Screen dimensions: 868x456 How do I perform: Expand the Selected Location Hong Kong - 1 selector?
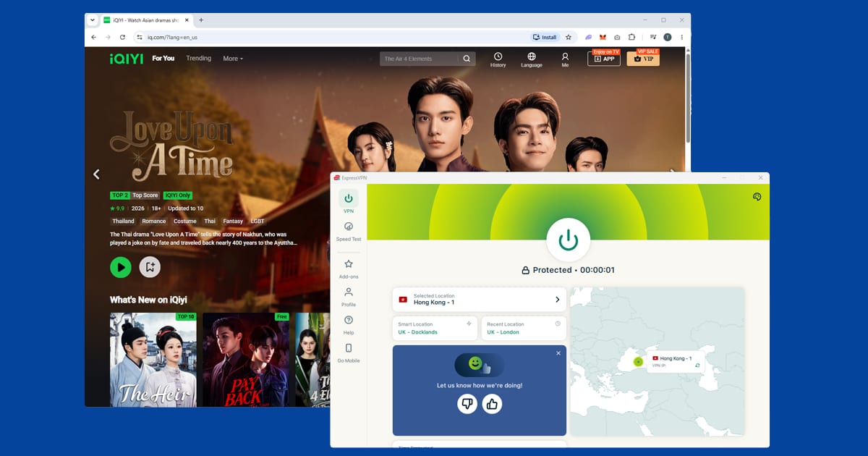click(480, 299)
